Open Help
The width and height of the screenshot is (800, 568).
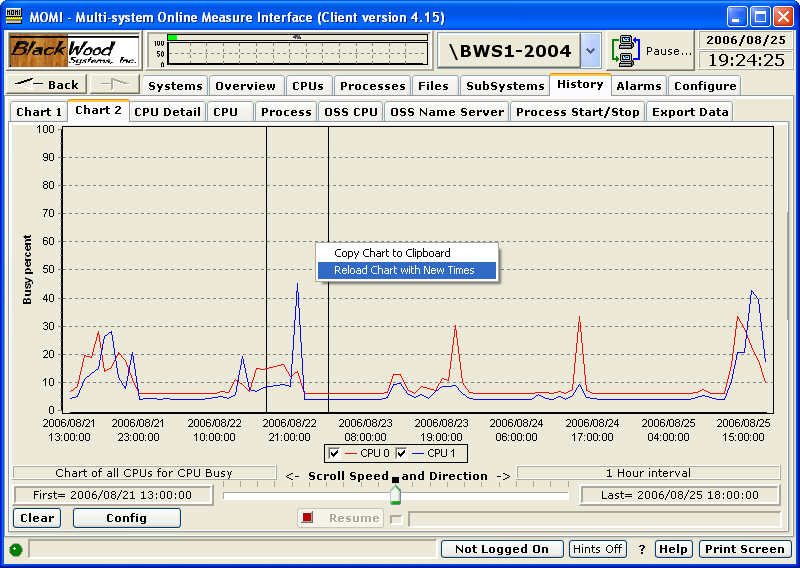[673, 549]
